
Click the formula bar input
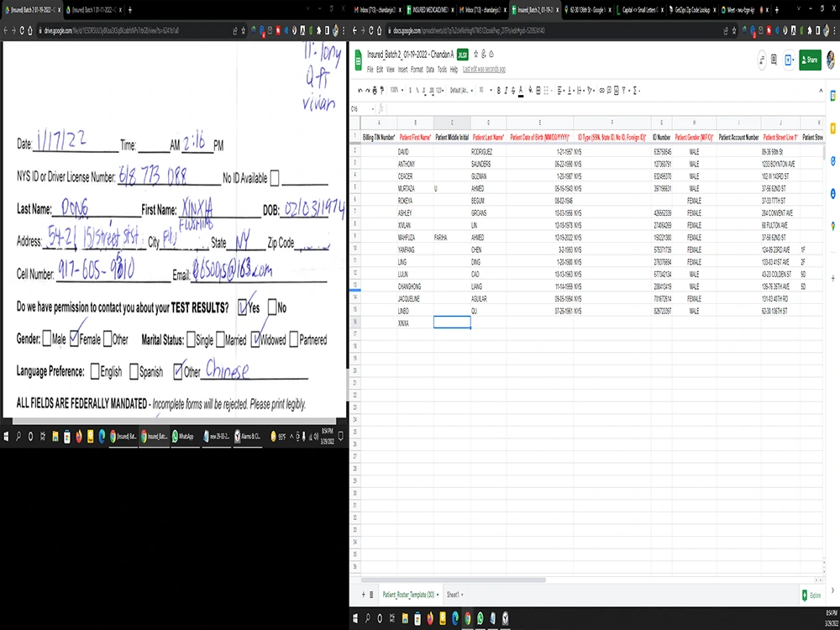pyautogui.click(x=606, y=108)
